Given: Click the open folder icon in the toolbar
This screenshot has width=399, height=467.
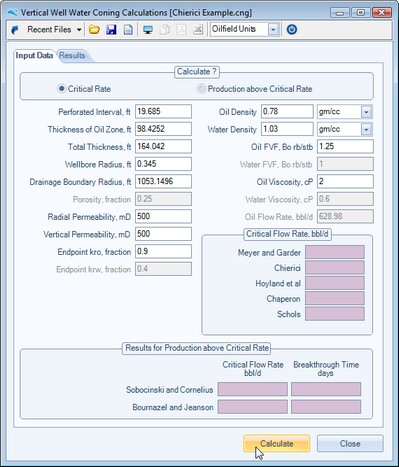Looking at the screenshot, I should [94, 30].
